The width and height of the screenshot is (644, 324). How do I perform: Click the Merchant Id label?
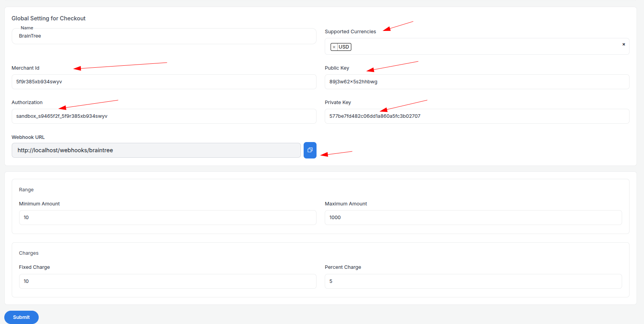[x=25, y=68]
